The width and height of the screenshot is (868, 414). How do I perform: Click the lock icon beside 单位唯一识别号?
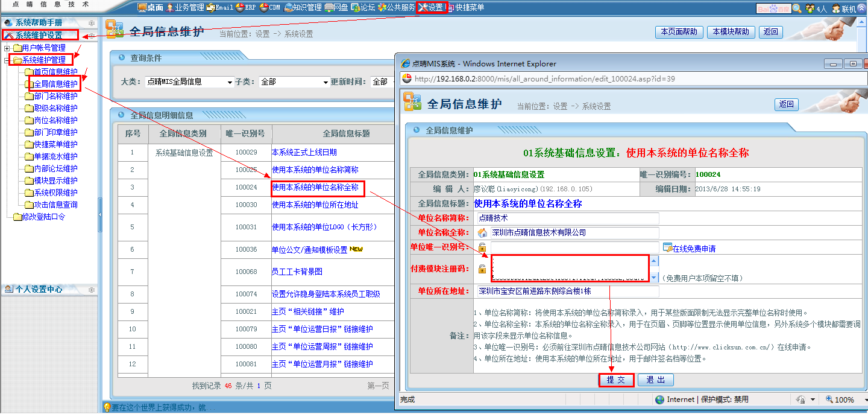pyautogui.click(x=482, y=247)
